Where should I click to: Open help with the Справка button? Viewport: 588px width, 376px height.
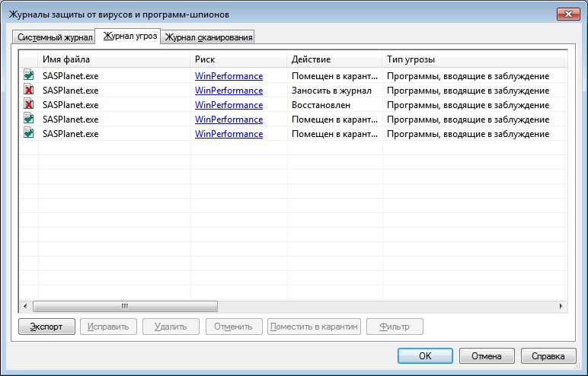548,355
